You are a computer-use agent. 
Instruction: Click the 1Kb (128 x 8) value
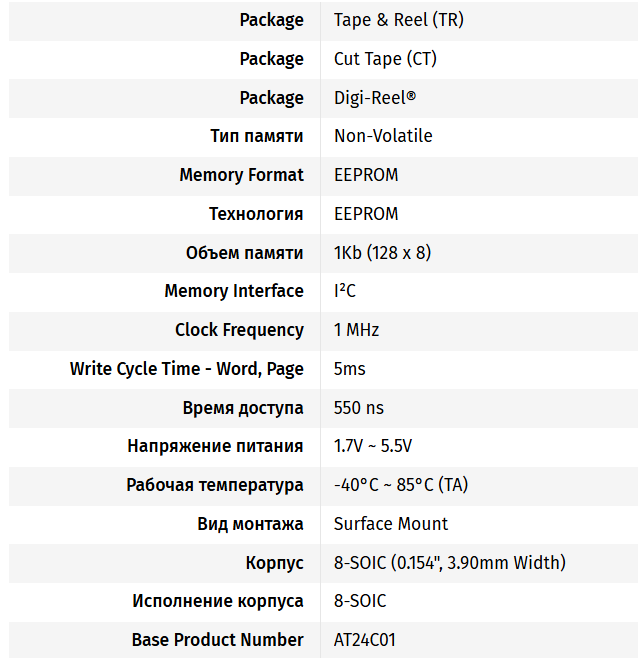(382, 253)
